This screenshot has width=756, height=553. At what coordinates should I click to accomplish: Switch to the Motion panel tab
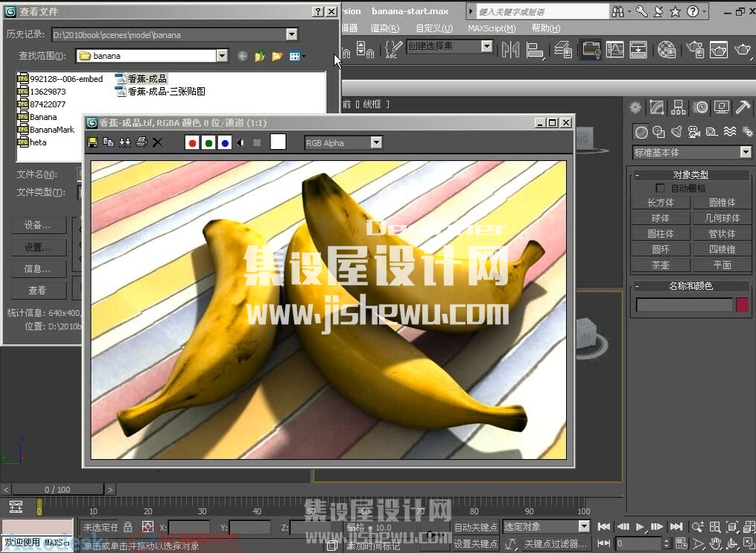pos(700,107)
